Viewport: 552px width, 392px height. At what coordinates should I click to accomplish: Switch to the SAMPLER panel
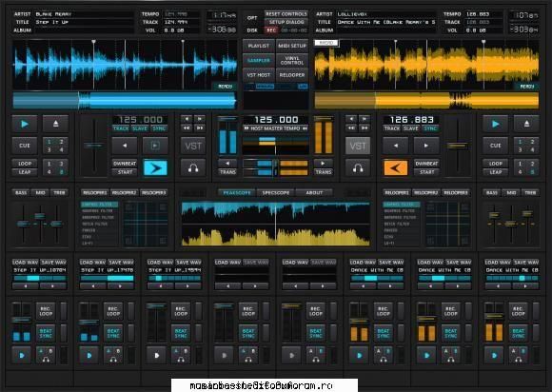[259, 61]
